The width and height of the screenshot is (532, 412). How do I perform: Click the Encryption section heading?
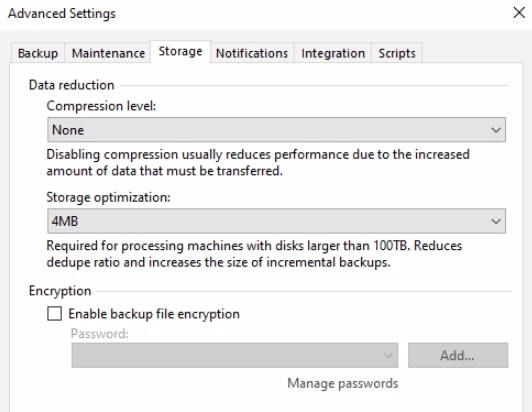pyautogui.click(x=60, y=291)
